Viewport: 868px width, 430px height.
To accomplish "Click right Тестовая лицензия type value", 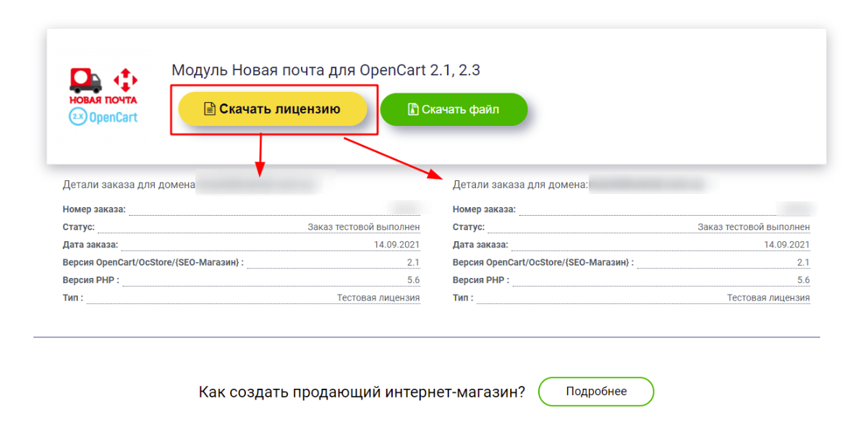I will [x=768, y=298].
